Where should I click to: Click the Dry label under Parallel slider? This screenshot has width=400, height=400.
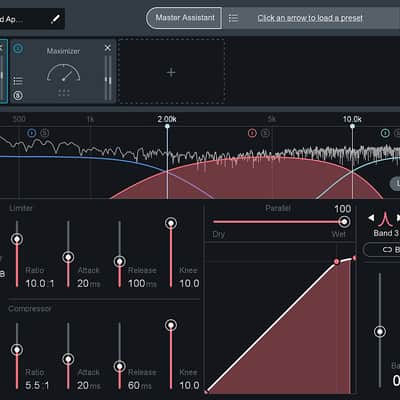pyautogui.click(x=219, y=234)
